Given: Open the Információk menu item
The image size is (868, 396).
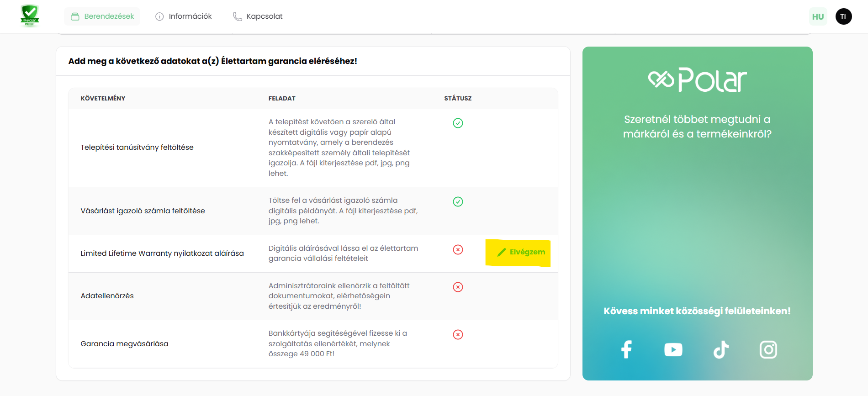Looking at the screenshot, I should click(184, 16).
